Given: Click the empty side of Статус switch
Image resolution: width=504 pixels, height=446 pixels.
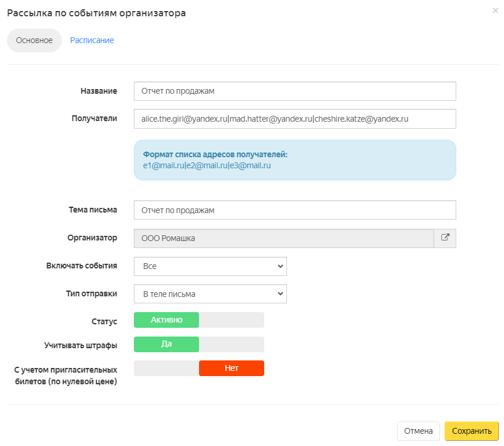Looking at the screenshot, I should (232, 320).
